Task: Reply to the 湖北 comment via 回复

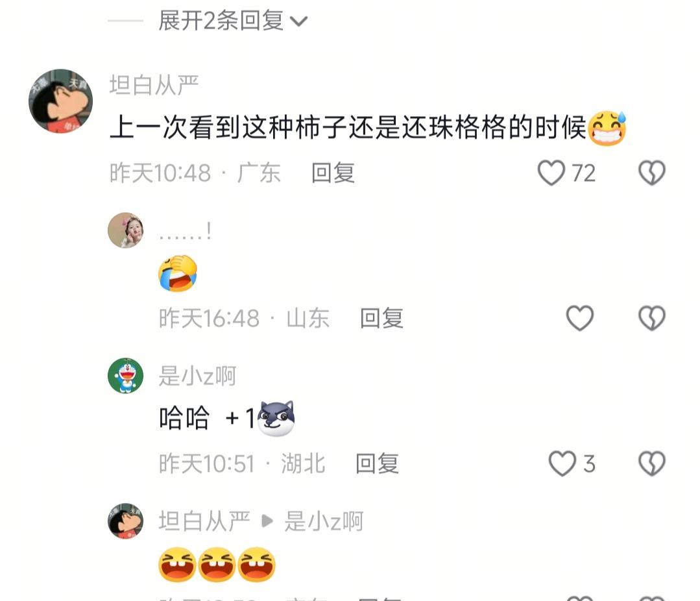Action: tap(377, 463)
